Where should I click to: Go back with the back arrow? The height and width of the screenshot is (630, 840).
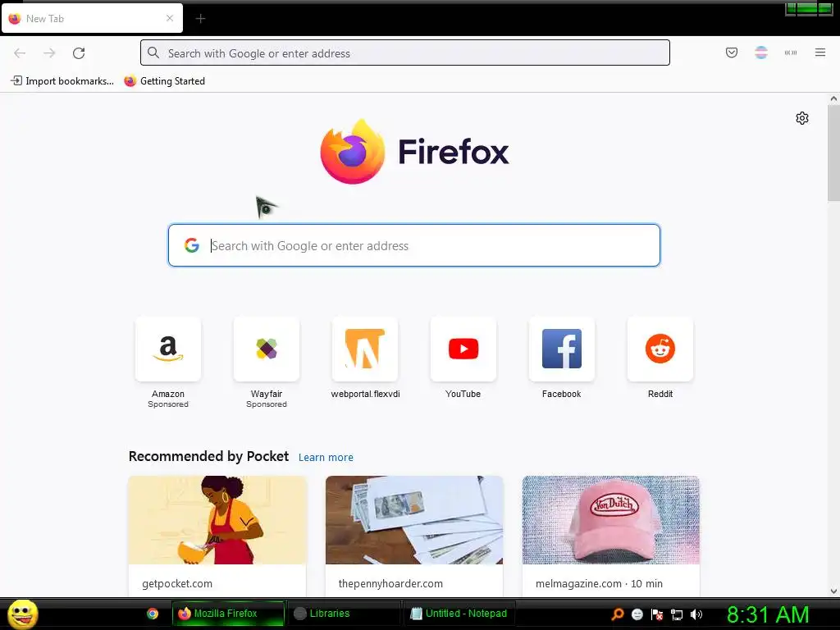coord(20,53)
